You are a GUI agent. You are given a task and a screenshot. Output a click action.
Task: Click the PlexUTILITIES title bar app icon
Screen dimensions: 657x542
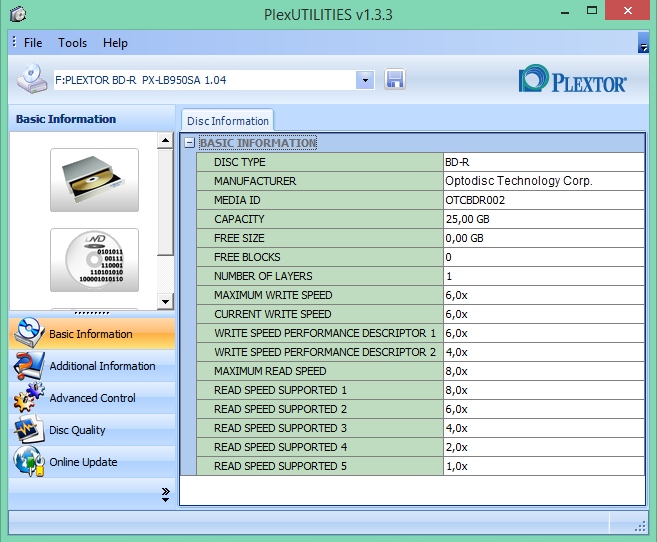[16, 13]
